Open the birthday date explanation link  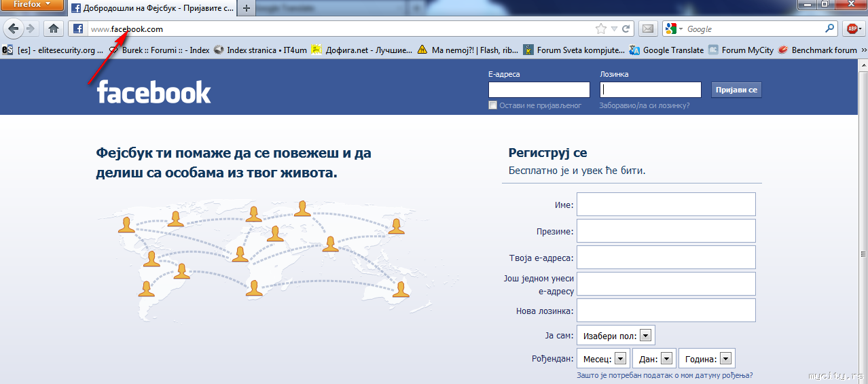tap(664, 375)
